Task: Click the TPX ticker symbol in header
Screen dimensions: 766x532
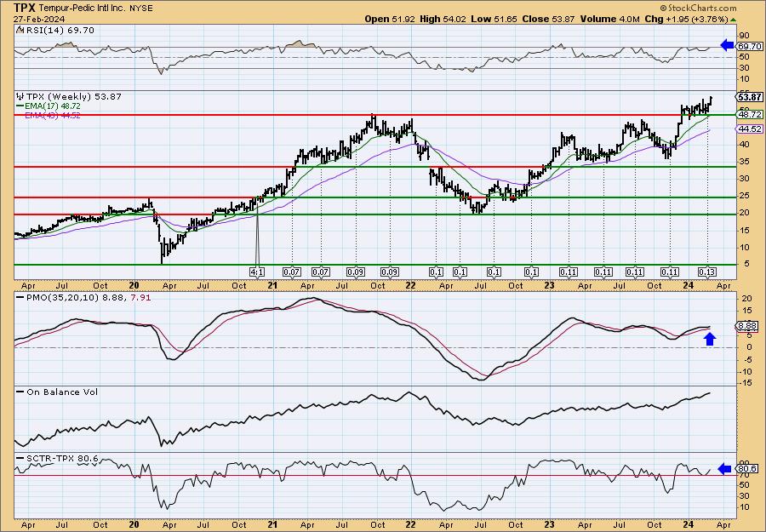Action: pos(24,8)
